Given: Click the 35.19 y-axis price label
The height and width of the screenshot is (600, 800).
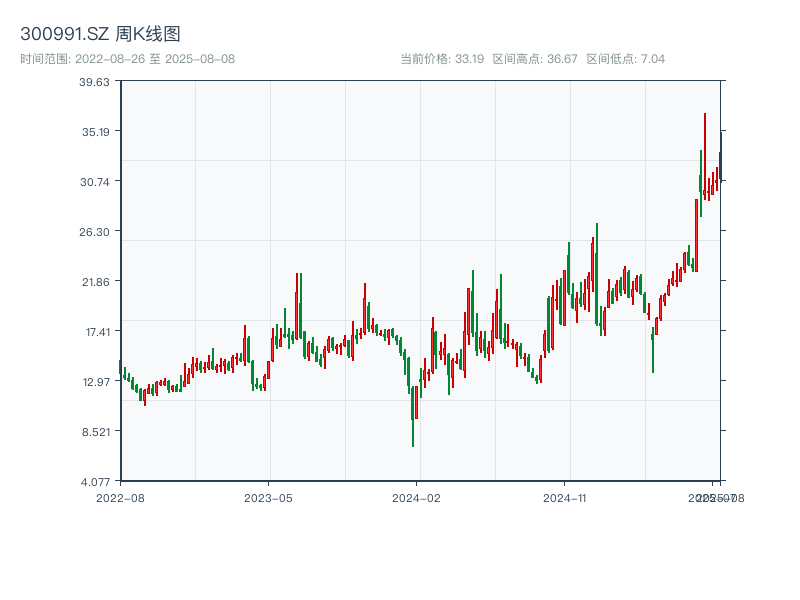Looking at the screenshot, I should (95, 132).
